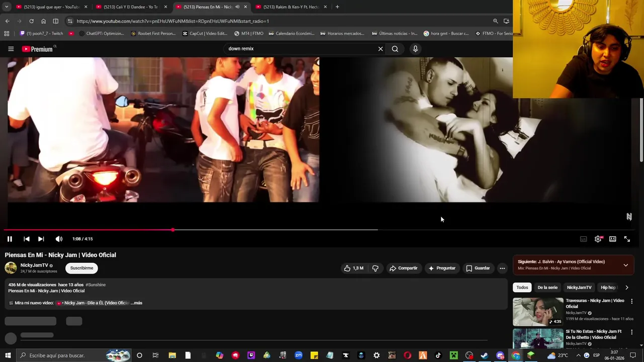Toggle subtitles on the player

tap(583, 239)
